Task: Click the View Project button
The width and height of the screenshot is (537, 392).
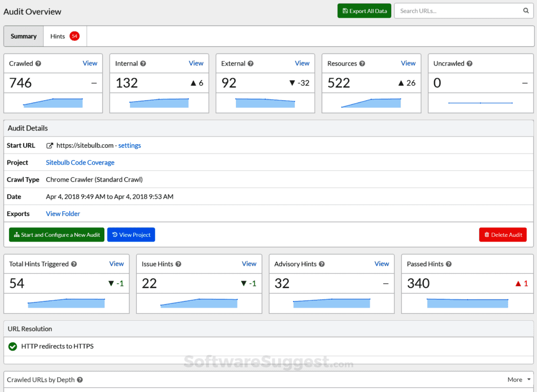Action: [x=131, y=235]
